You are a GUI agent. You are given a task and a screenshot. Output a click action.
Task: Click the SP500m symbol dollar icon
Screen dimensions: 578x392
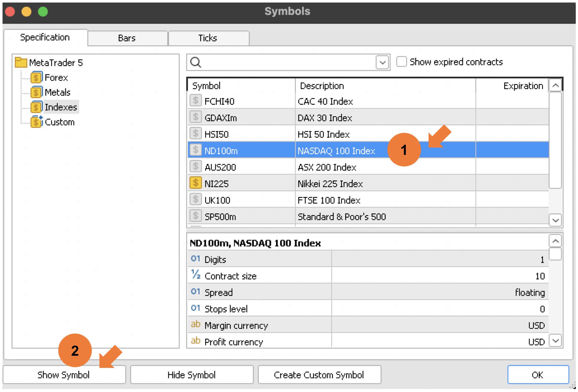195,216
